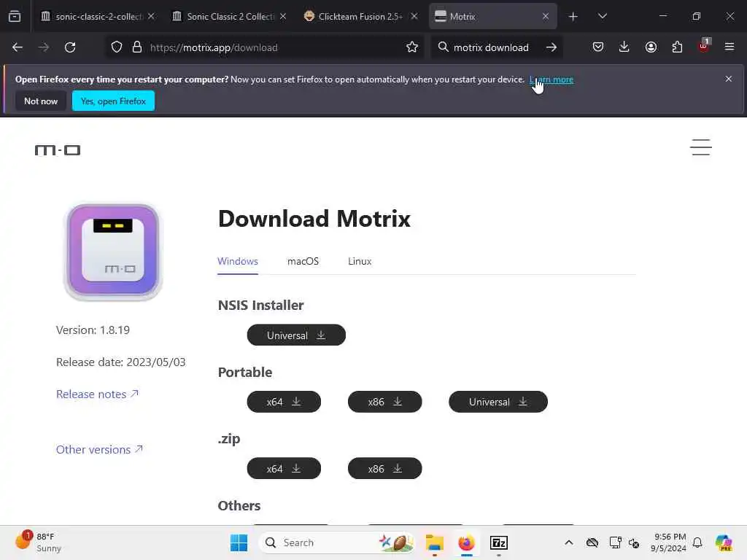Open the display and network tray icon
This screenshot has width=747, height=560.
[x=615, y=542]
